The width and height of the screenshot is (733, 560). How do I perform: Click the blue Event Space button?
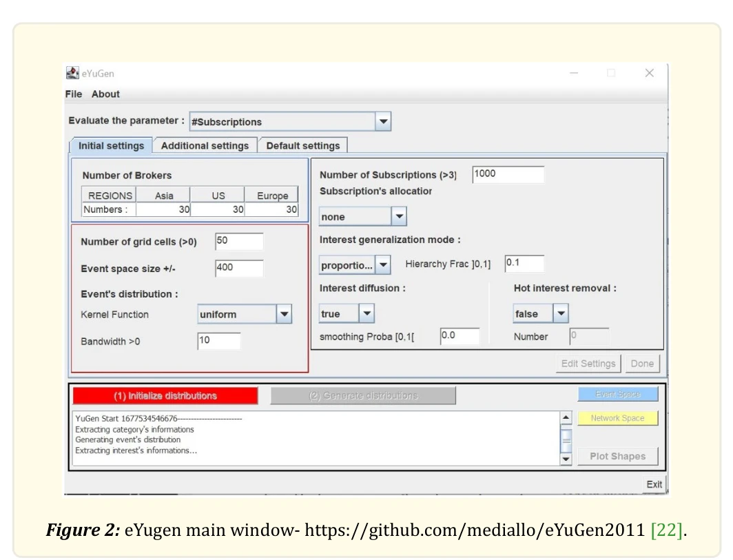617,394
